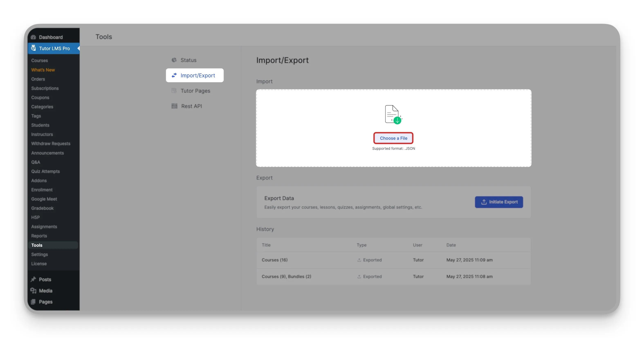This screenshot has height=338, width=644.
Task: Open Assignments page
Action: [x=44, y=227]
